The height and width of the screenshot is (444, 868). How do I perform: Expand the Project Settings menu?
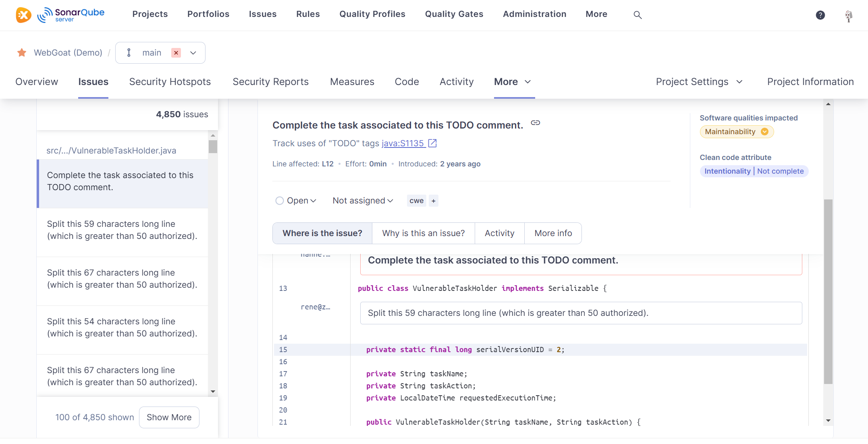699,82
